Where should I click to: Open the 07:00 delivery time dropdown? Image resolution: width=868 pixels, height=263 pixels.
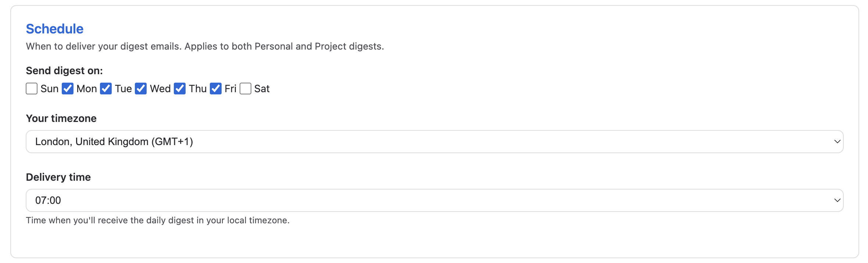(x=434, y=201)
